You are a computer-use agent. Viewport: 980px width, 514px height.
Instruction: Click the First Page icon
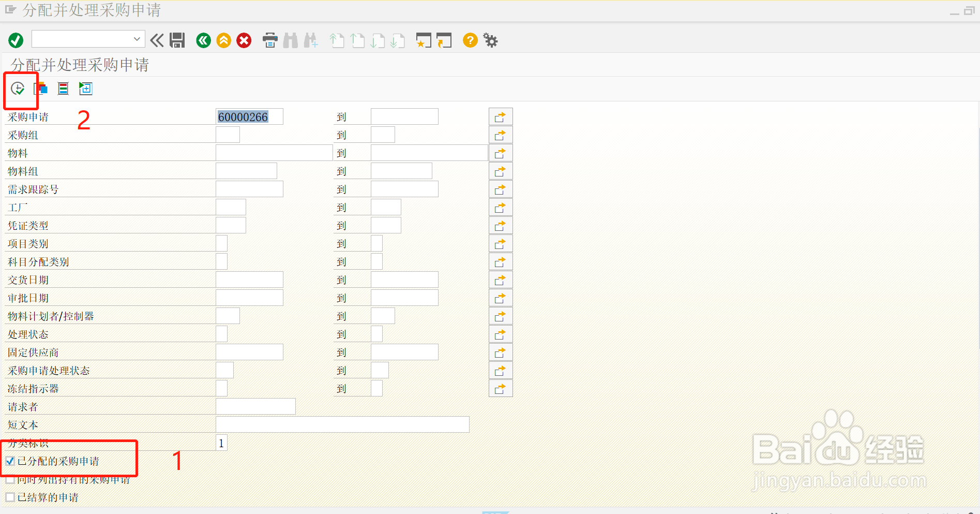point(337,40)
